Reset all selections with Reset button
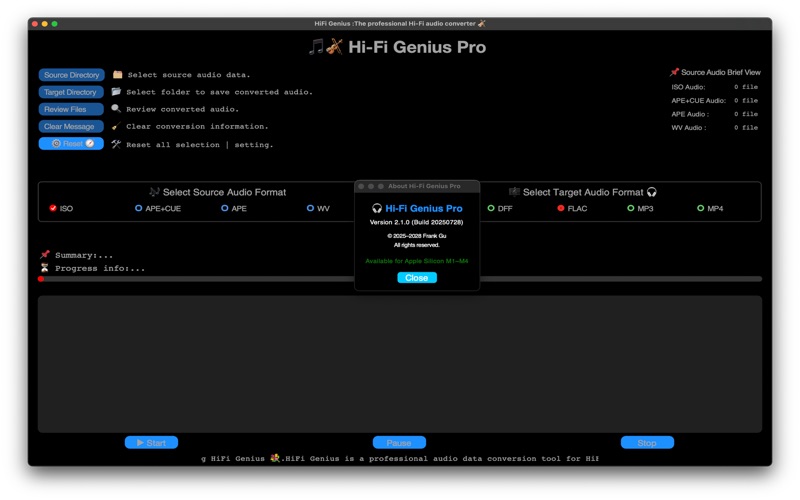This screenshot has height=500, width=800. pyautogui.click(x=71, y=144)
